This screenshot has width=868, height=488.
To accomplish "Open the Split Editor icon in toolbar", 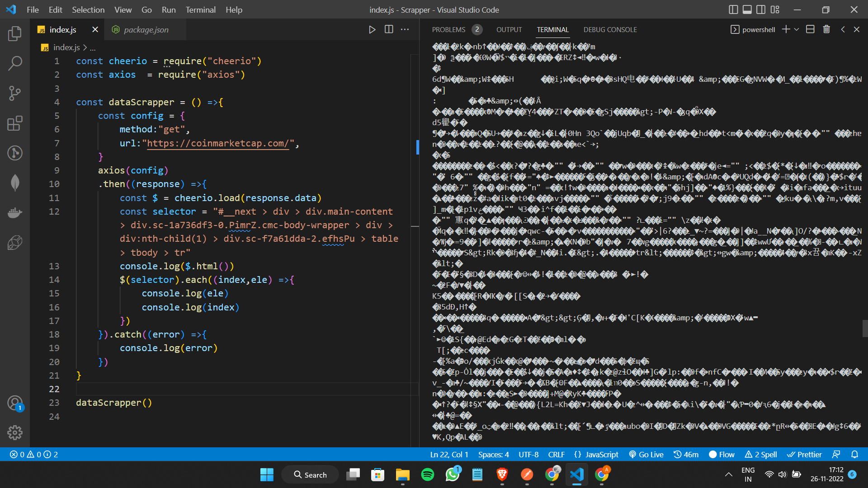I will (x=387, y=29).
